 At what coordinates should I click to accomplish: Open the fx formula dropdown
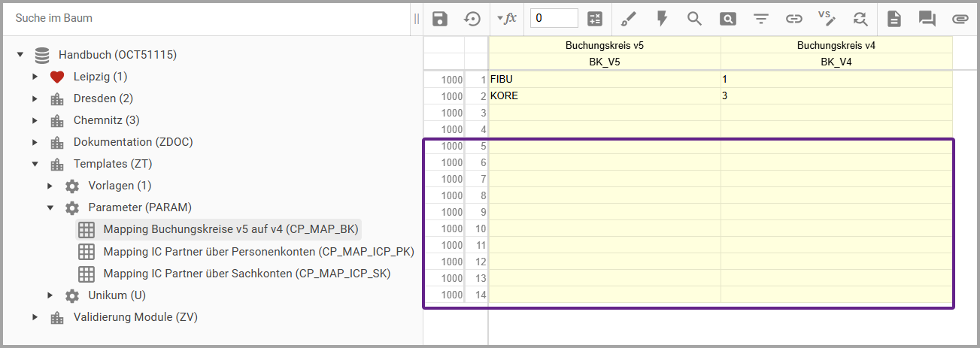pyautogui.click(x=507, y=18)
